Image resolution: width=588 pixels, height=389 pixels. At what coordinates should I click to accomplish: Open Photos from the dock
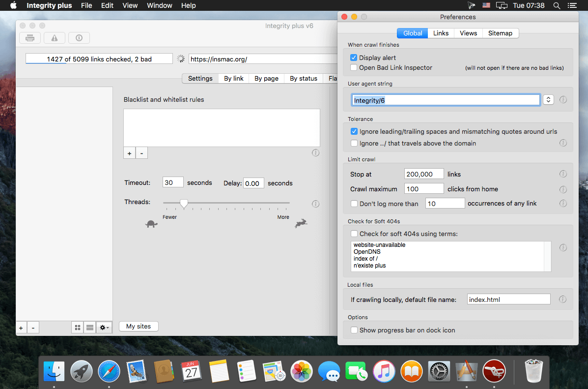(x=302, y=371)
